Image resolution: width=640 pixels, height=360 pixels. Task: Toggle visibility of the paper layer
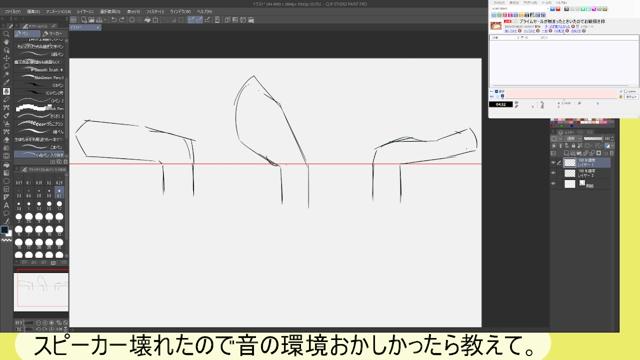(x=553, y=184)
